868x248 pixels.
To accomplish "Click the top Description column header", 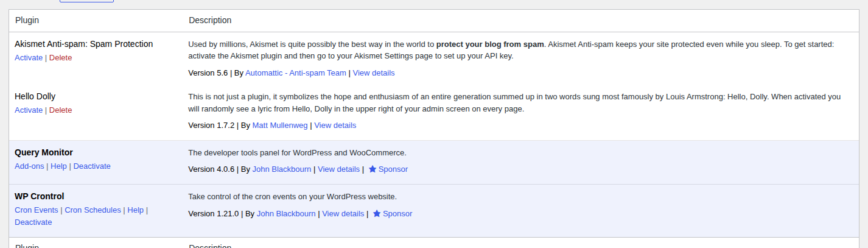I will click(x=210, y=20).
